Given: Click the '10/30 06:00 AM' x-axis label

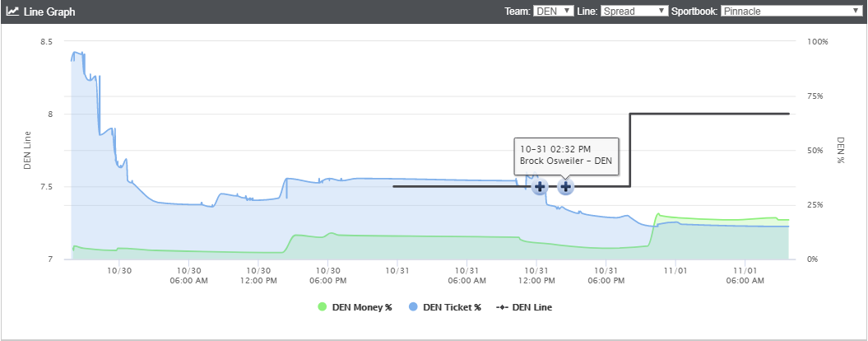Looking at the screenshot, I should [188, 276].
